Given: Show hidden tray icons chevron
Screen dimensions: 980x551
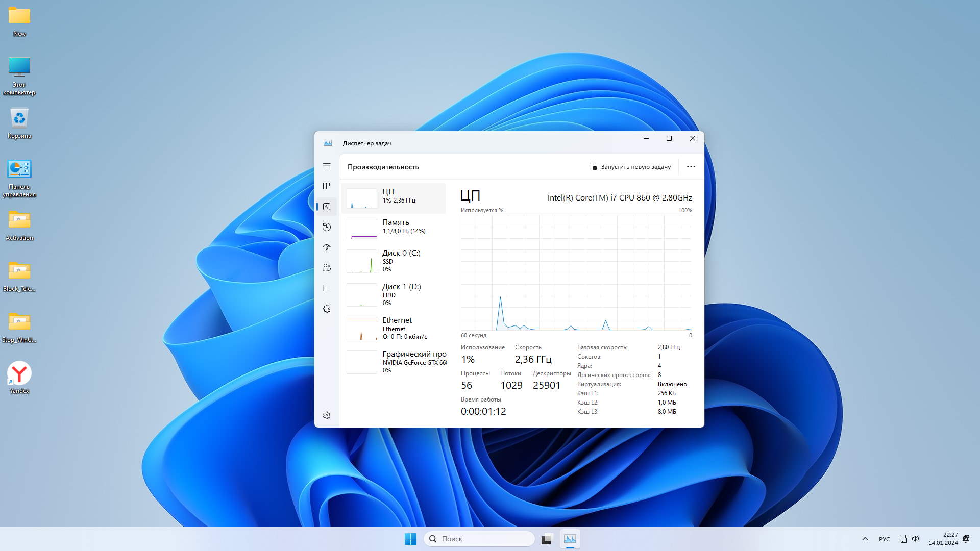Looking at the screenshot, I should [x=865, y=539].
